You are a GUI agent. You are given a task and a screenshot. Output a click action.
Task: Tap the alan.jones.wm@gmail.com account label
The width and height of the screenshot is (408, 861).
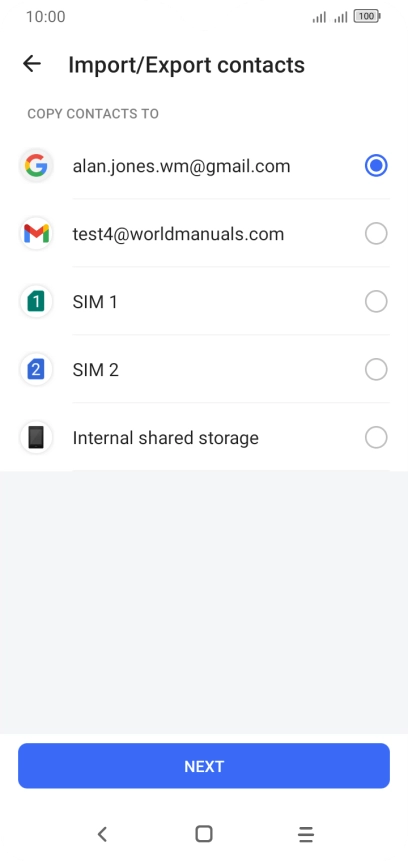click(181, 166)
